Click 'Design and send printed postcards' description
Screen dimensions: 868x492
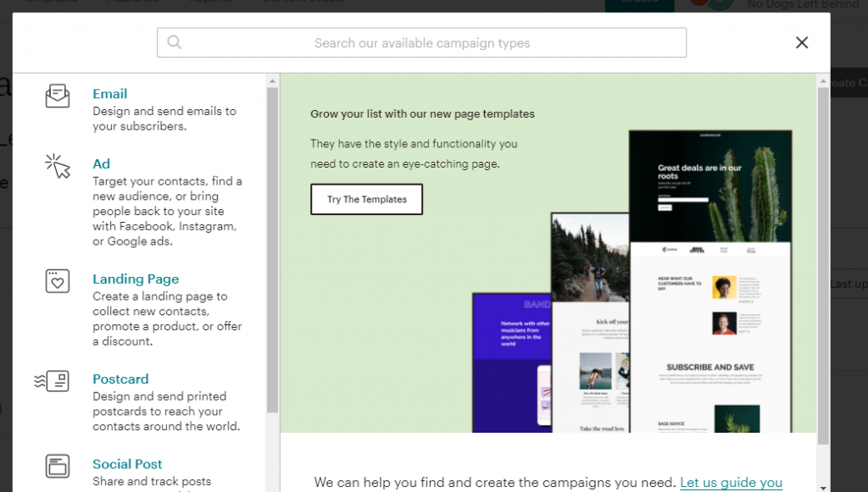pyautogui.click(x=166, y=412)
